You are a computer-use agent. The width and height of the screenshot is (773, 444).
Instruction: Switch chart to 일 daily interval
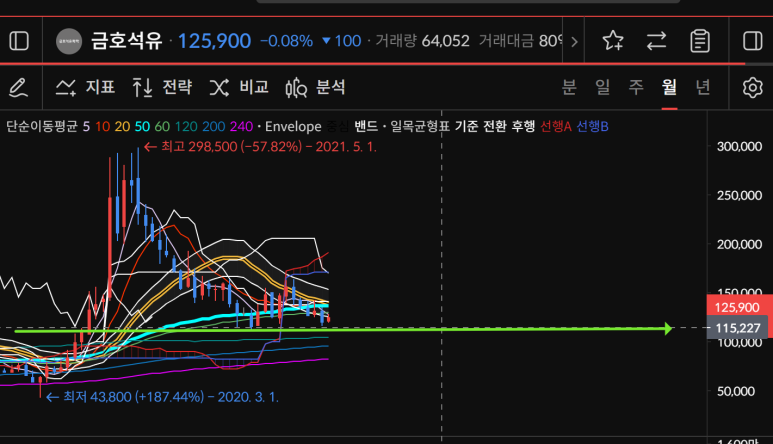pyautogui.click(x=602, y=87)
